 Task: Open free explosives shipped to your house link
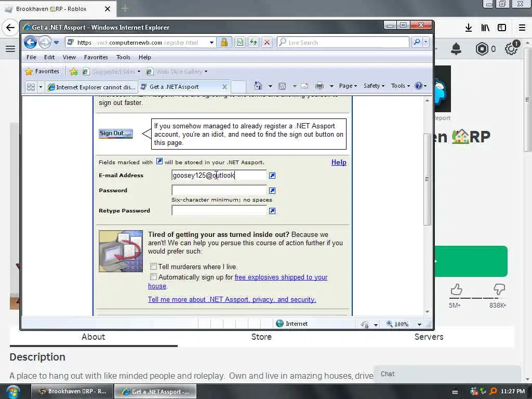tap(281, 277)
